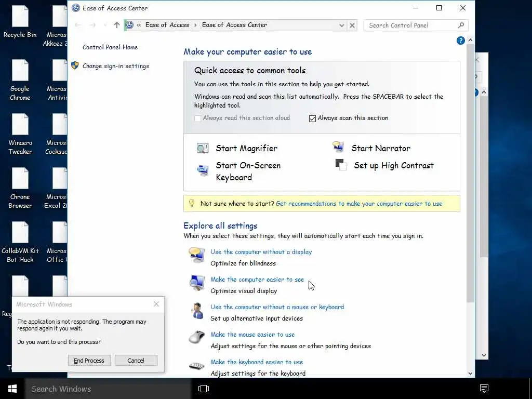Viewport: 532px width, 399px height.
Task: Select the CollabVM Kit Bot Hack desktop icon
Action: click(x=20, y=242)
